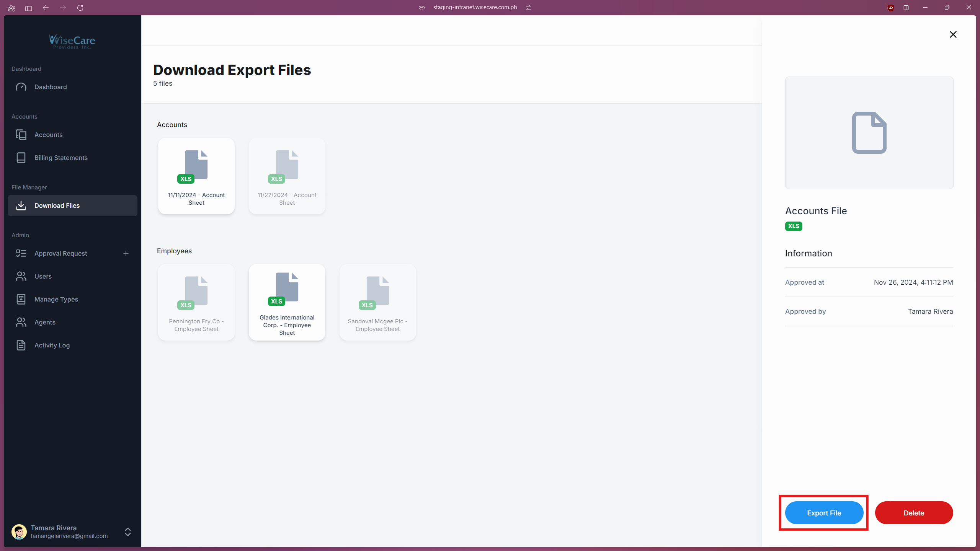Screen dimensions: 980x551
Task: Close the Accounts File details panel
Action: coord(953,34)
